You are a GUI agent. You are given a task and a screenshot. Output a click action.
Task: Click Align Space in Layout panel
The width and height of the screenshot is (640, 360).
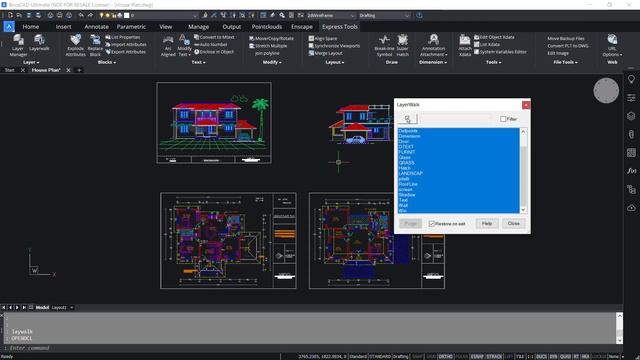(x=323, y=38)
